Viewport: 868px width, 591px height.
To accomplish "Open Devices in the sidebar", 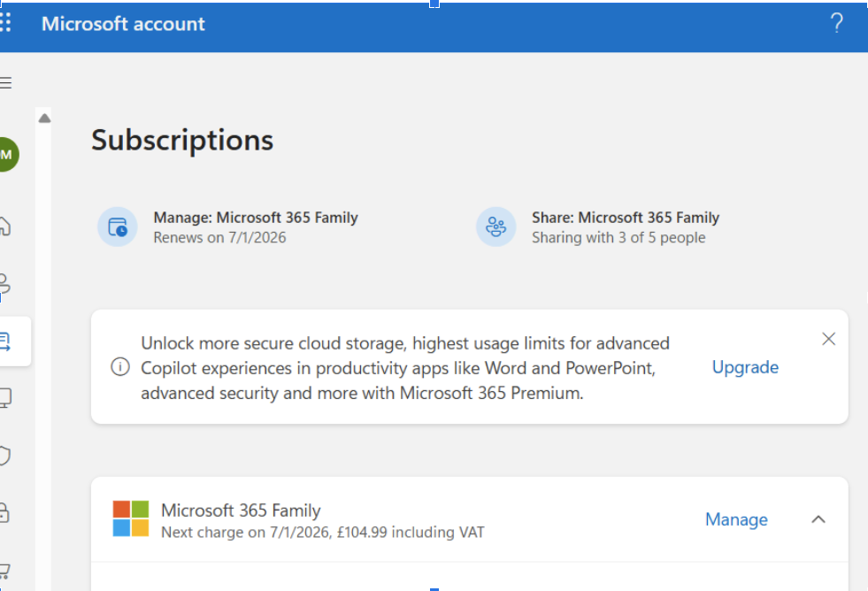I will point(5,398).
